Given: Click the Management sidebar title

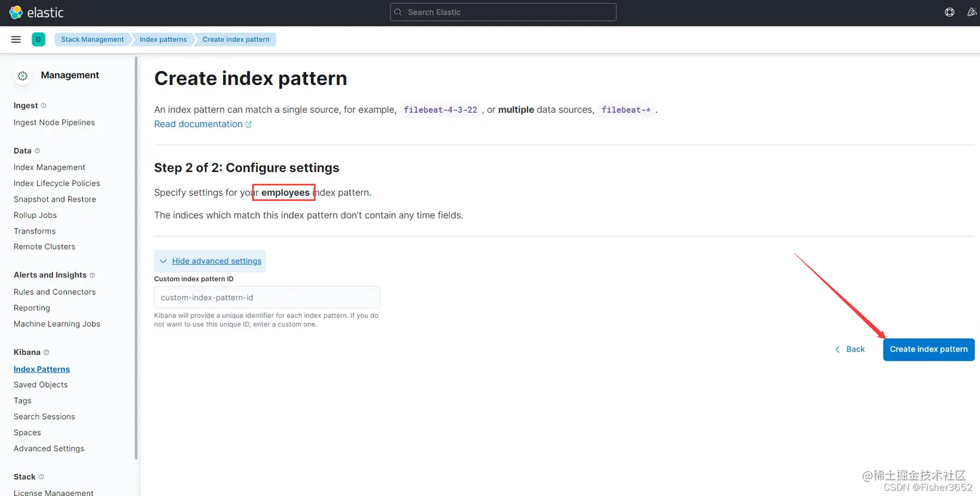Looking at the screenshot, I should 70,75.
